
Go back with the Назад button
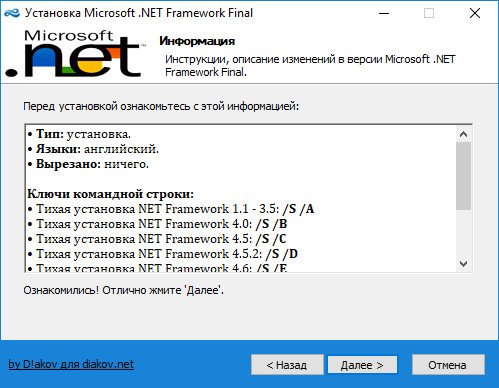pyautogui.click(x=287, y=365)
